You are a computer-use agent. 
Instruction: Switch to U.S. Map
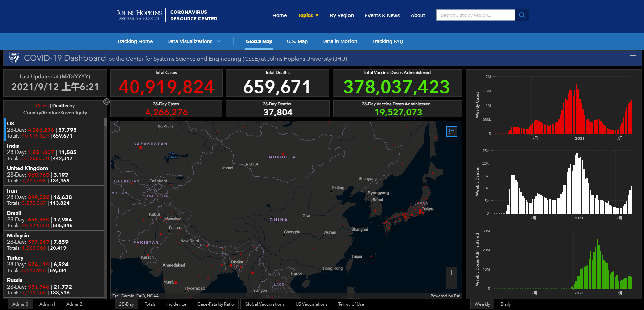(297, 41)
